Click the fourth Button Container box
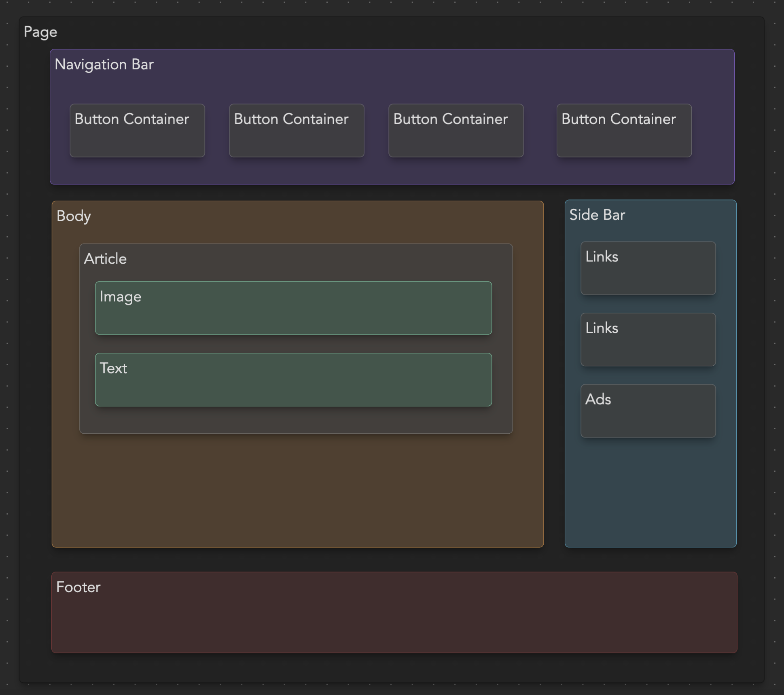Image resolution: width=784 pixels, height=695 pixels. 624,131
